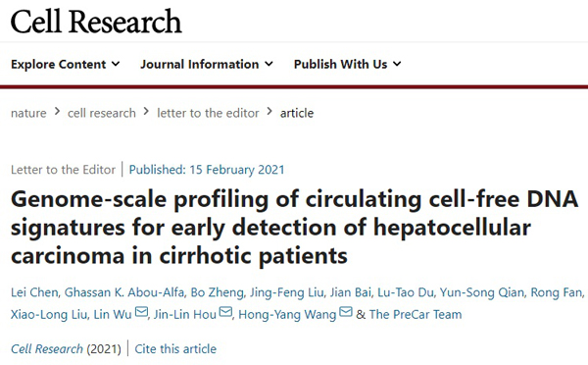588x365 pixels.
Task: Open the Published: 15 February 2021 link
Action: pos(207,170)
